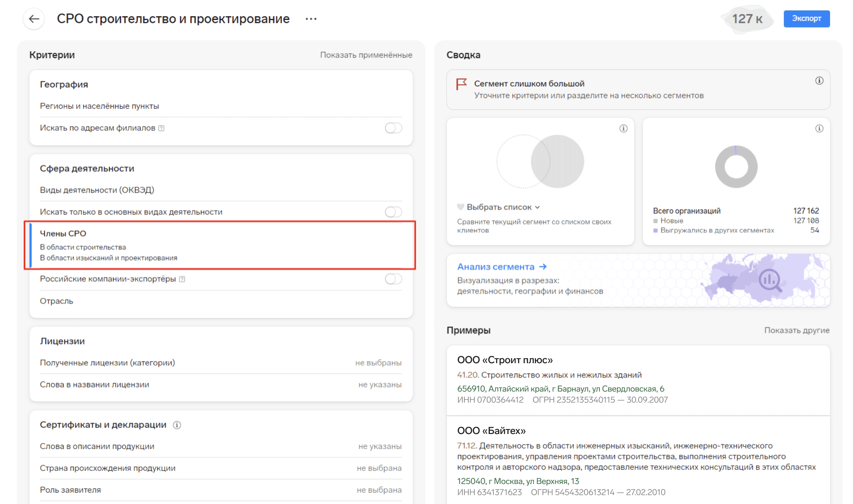Enable Российские компании-экспортёры toggle
853x504 pixels.
[393, 279]
